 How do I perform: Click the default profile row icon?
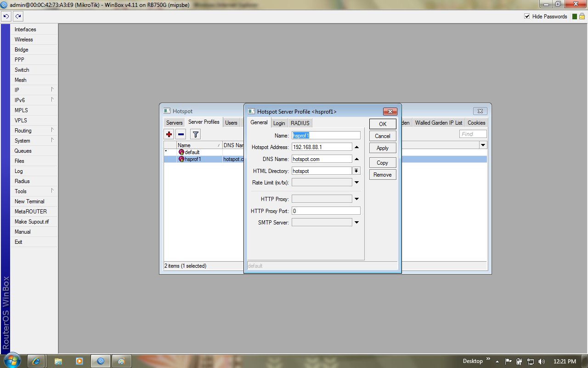tap(181, 152)
